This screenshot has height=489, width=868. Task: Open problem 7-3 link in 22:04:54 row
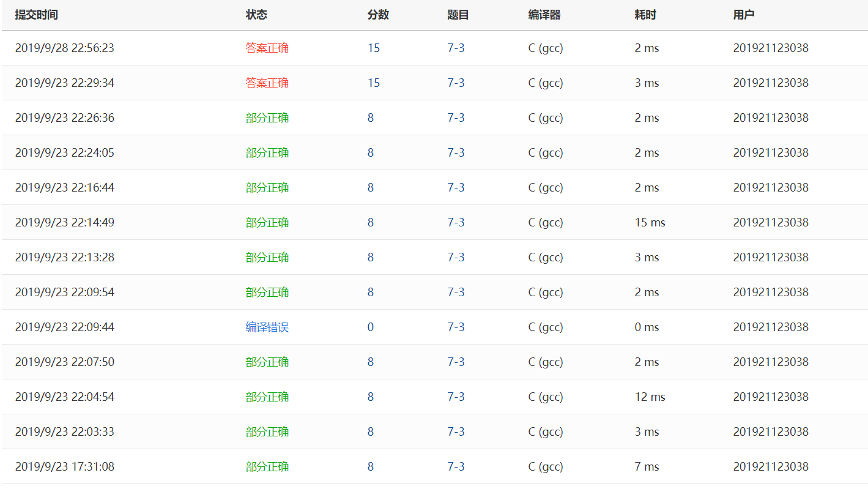[456, 397]
